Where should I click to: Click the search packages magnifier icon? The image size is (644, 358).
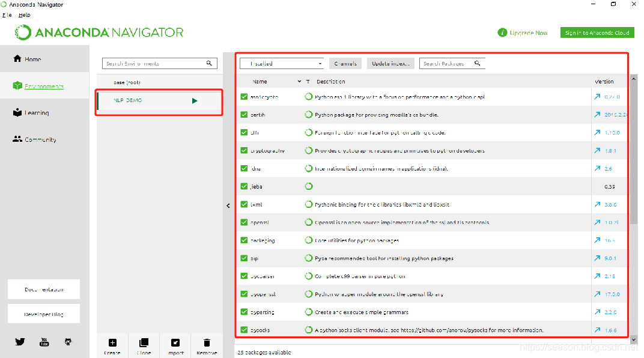click(477, 63)
